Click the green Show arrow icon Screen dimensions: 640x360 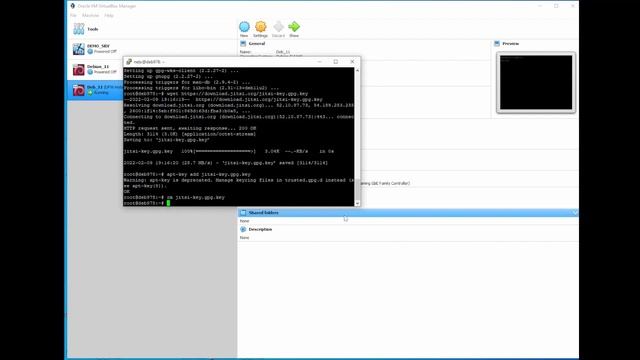294,27
